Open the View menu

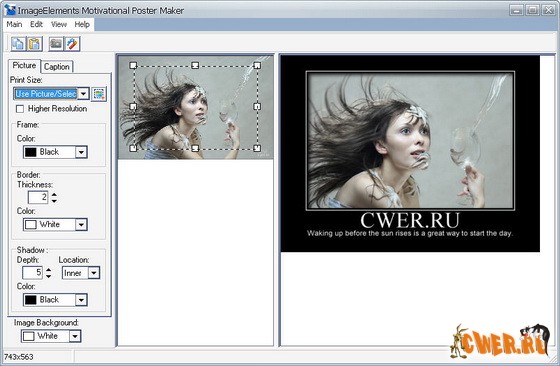pos(59,24)
